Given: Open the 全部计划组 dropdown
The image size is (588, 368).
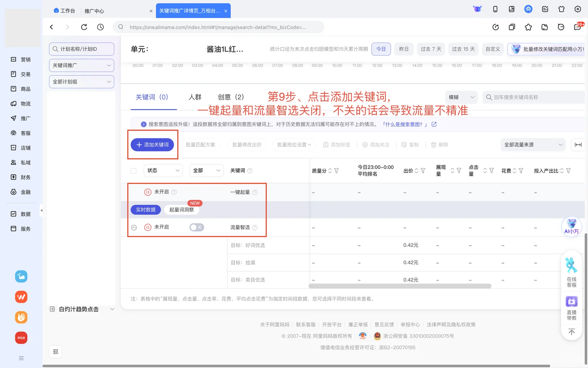Looking at the screenshot, I should click(81, 82).
